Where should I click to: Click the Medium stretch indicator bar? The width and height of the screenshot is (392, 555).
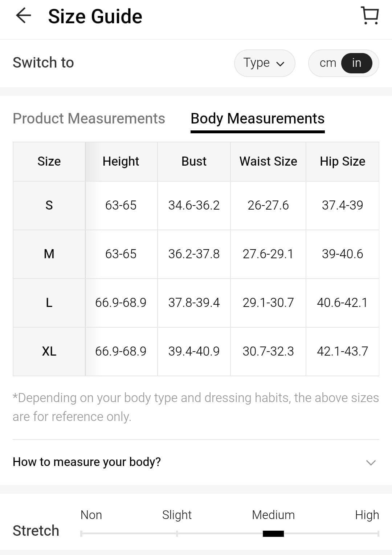coord(273,533)
